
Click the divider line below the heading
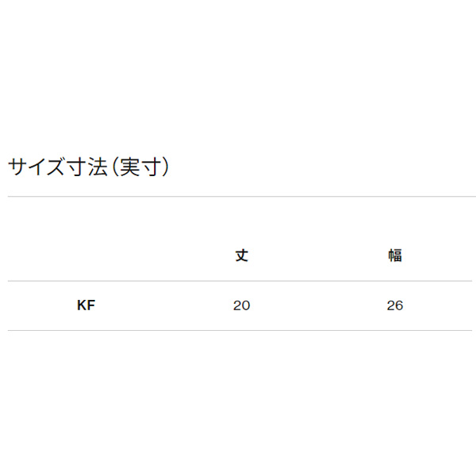click(238, 197)
